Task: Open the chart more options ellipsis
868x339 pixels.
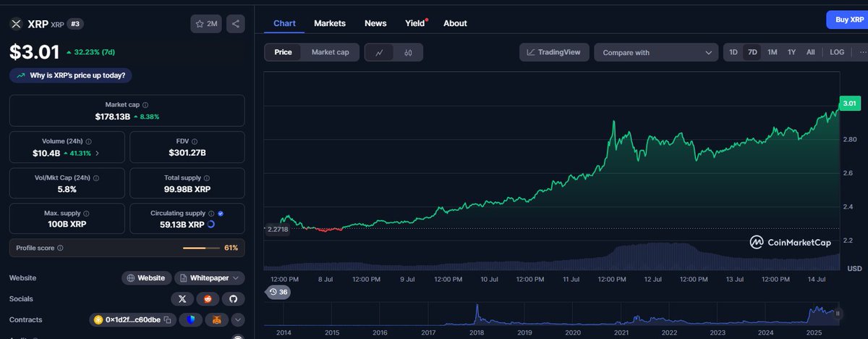Action: pos(862,52)
